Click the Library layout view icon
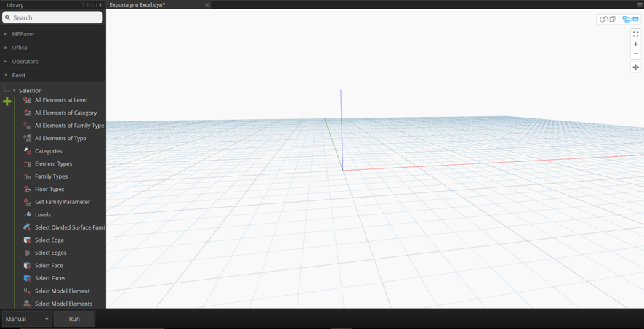The image size is (644, 329). [92, 5]
